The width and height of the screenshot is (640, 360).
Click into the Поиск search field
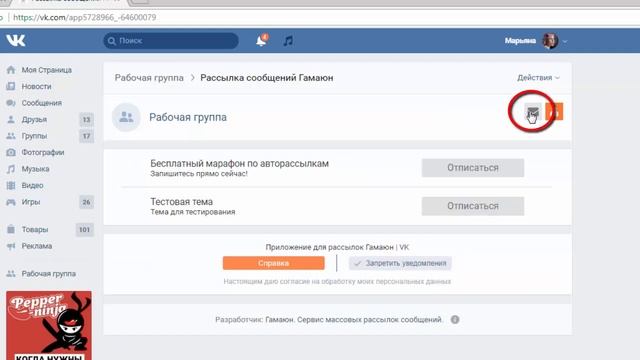click(x=171, y=41)
